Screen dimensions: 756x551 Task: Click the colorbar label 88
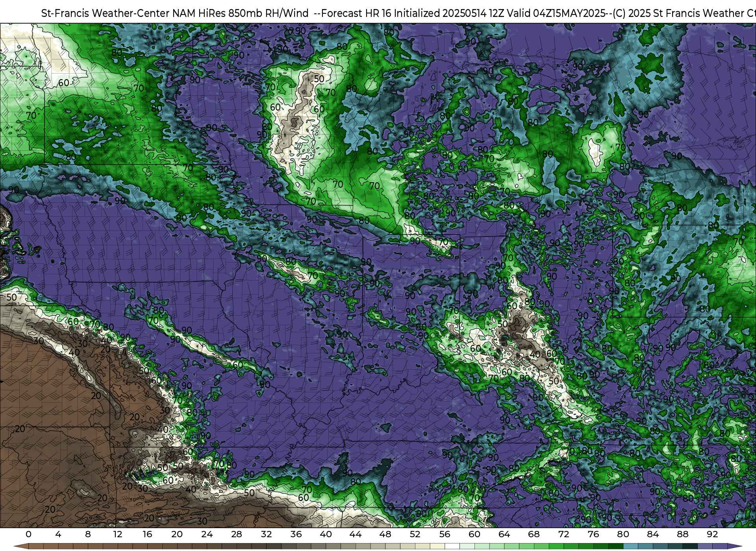[x=682, y=534]
